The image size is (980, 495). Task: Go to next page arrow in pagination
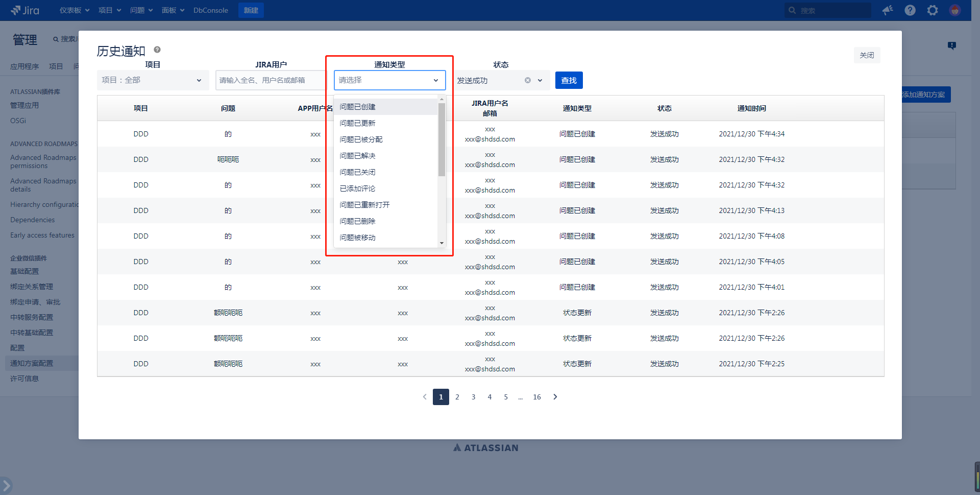tap(555, 397)
